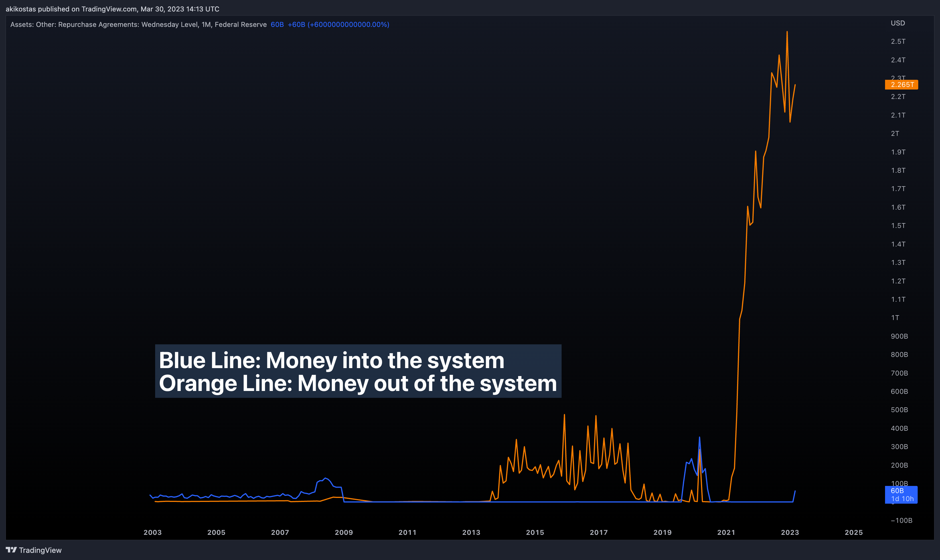Viewport: 940px width, 560px height.
Task: Click the 2.4T price axis label
Action: point(898,60)
